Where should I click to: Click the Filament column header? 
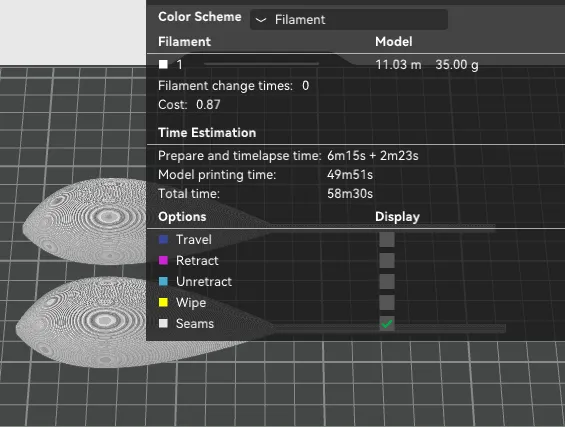click(184, 41)
